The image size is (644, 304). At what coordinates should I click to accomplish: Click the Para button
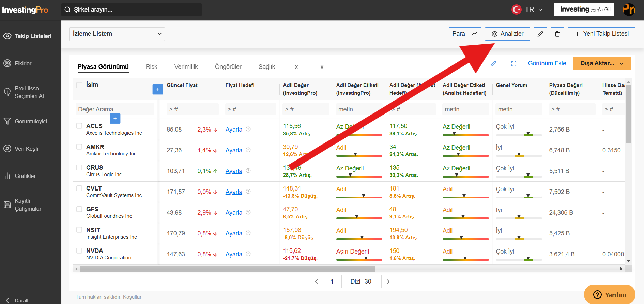pyautogui.click(x=459, y=34)
